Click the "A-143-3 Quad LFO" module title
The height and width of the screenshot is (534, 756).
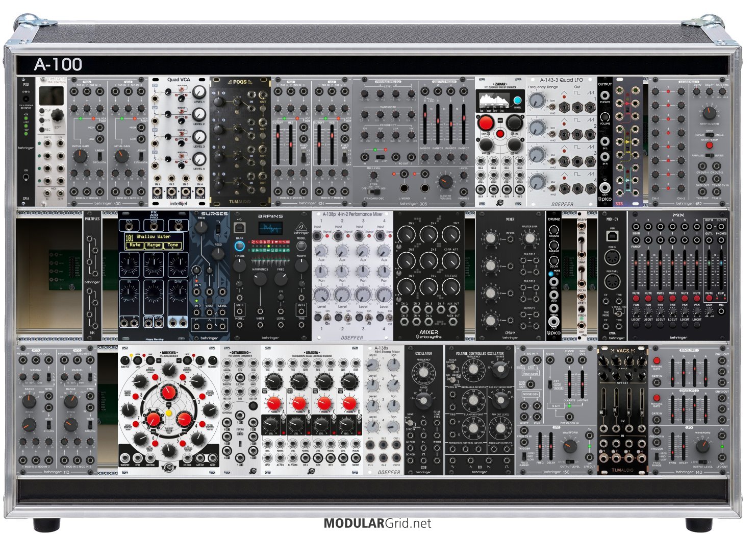click(561, 80)
